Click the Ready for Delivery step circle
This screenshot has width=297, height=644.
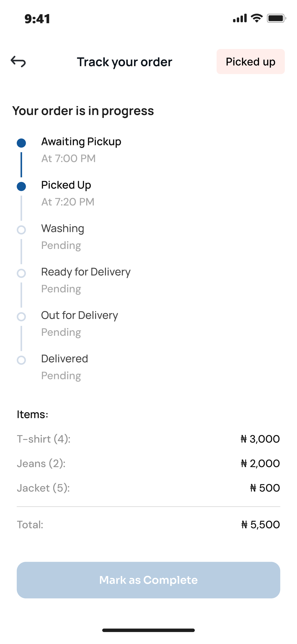click(x=21, y=273)
